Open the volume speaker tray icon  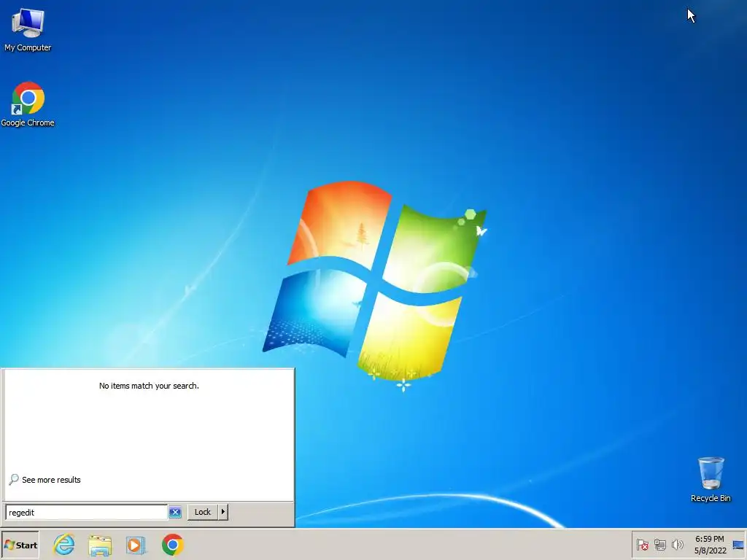click(677, 544)
